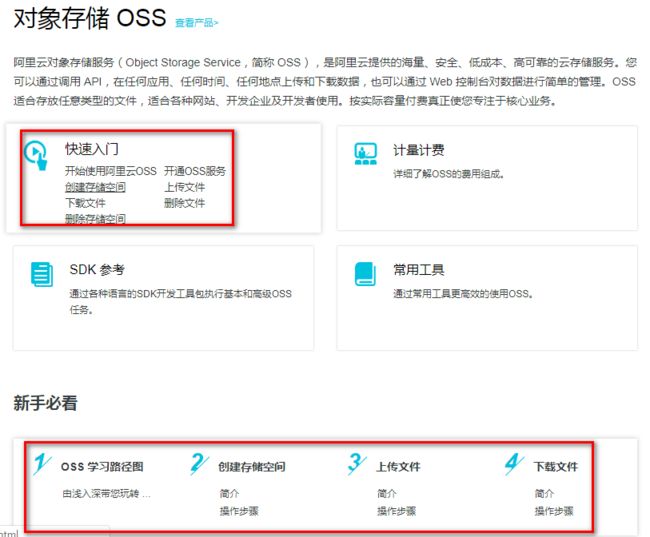Select the 新手必看 section heading
The image size is (650, 537).
(x=46, y=403)
